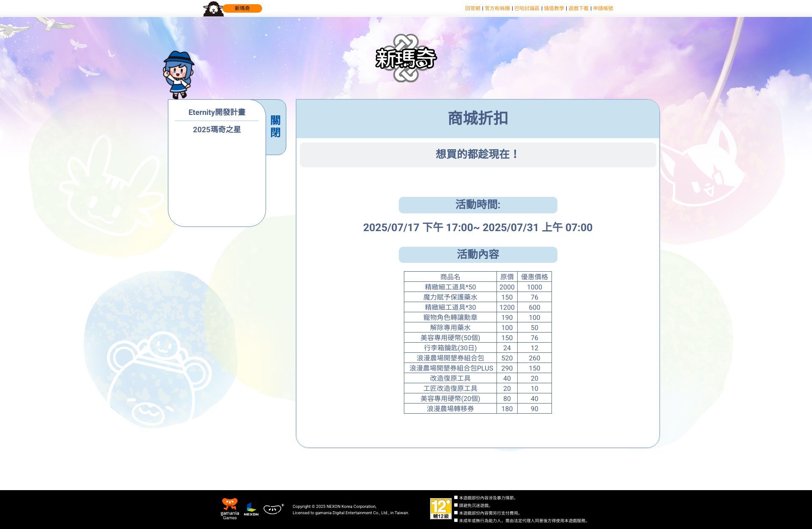The height and width of the screenshot is (529, 812).
Task: Select 2025瑪奇之星 menu item
Action: (217, 130)
